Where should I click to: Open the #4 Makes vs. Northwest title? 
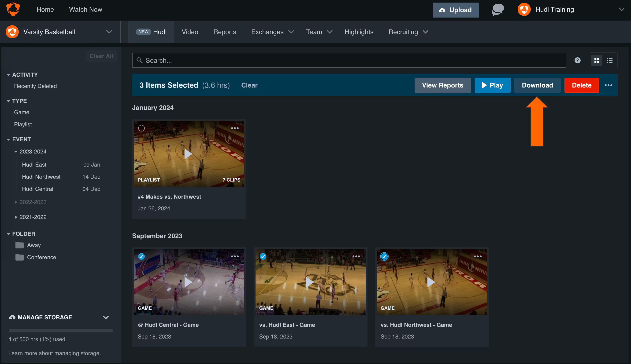(x=169, y=197)
